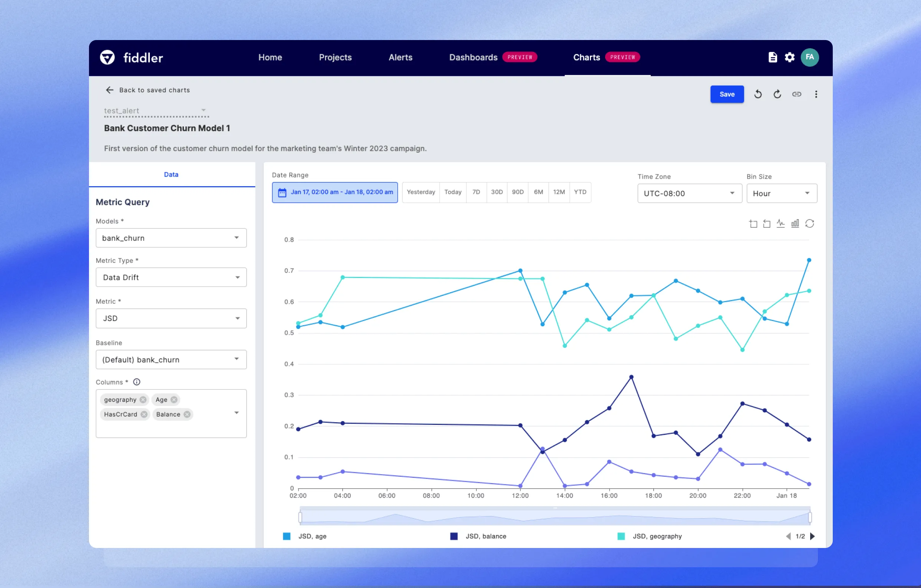Refresh the chart data
Screen dimensions: 921x588
coord(810,224)
